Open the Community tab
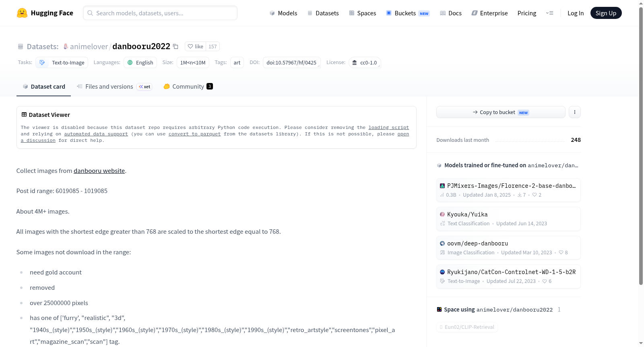The width and height of the screenshot is (644, 347). (188, 86)
